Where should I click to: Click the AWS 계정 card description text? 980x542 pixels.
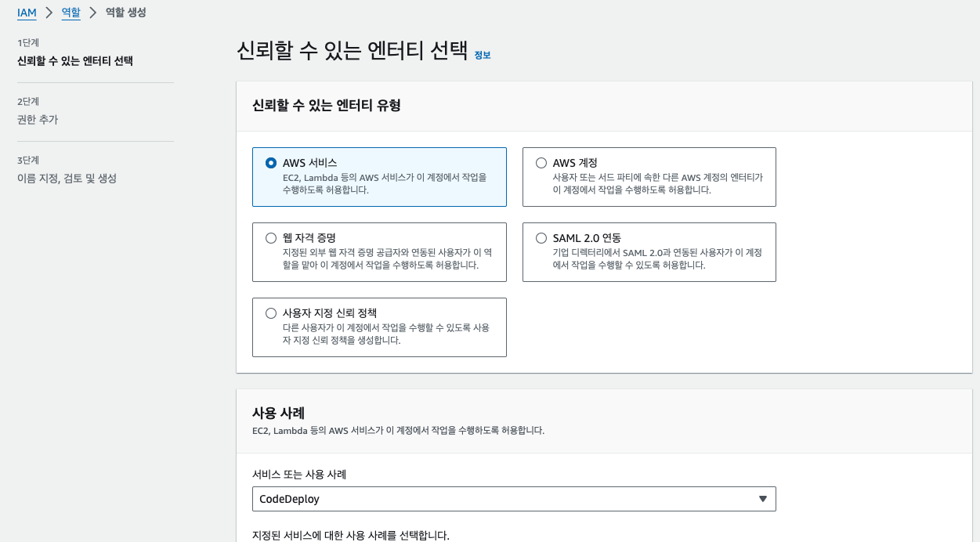[658, 183]
